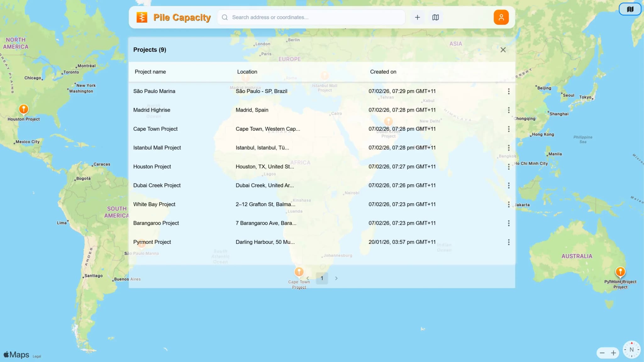
Task: Click the search magnifier icon
Action: point(225,17)
